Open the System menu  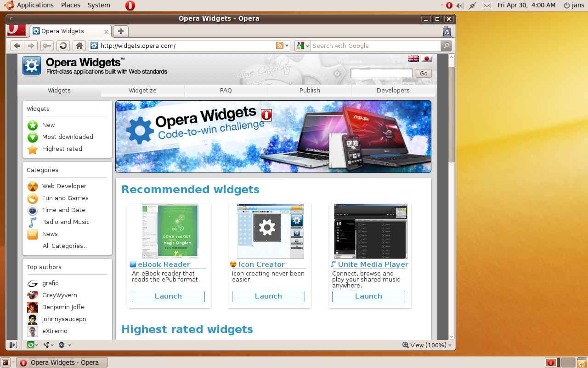pos(99,5)
